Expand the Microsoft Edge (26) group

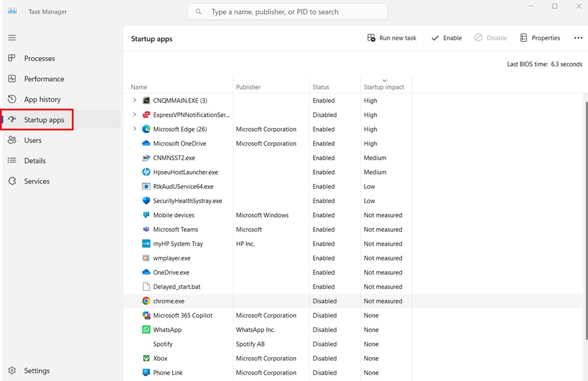click(135, 129)
